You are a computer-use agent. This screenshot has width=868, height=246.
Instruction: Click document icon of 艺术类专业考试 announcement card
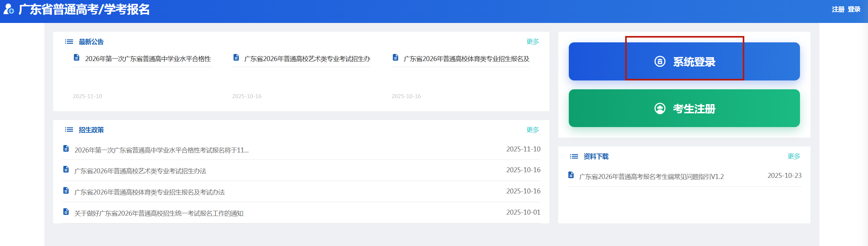tap(236, 58)
